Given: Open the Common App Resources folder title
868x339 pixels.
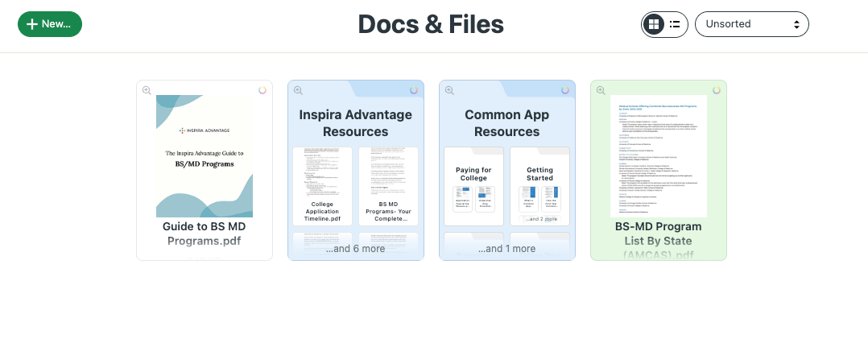Looking at the screenshot, I should coord(507,123).
